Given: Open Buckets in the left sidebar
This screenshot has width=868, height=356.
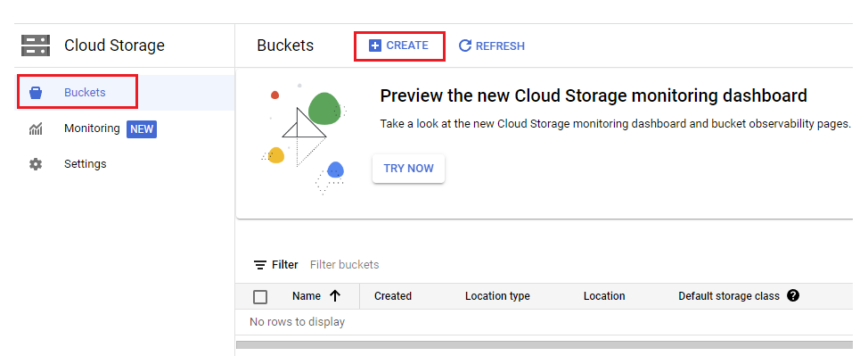Looking at the screenshot, I should [x=125, y=93].
